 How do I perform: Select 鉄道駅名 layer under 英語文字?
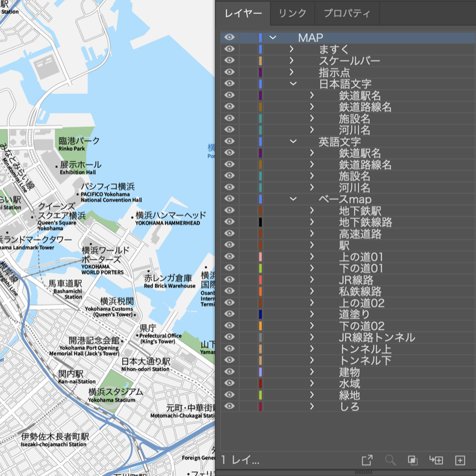360,153
